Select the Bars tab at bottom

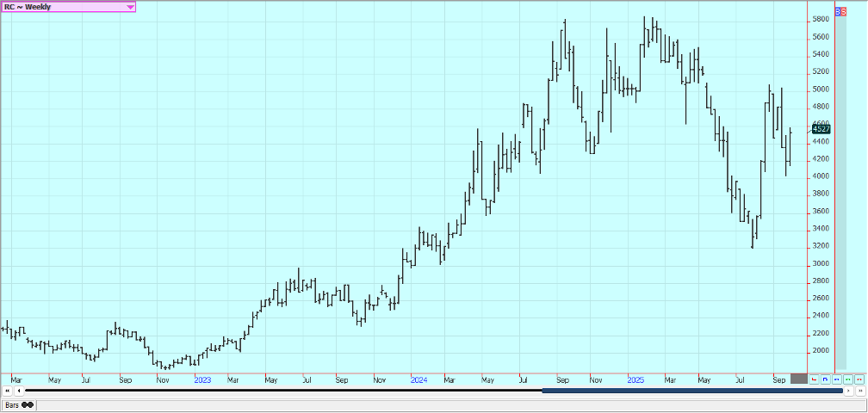[13, 404]
